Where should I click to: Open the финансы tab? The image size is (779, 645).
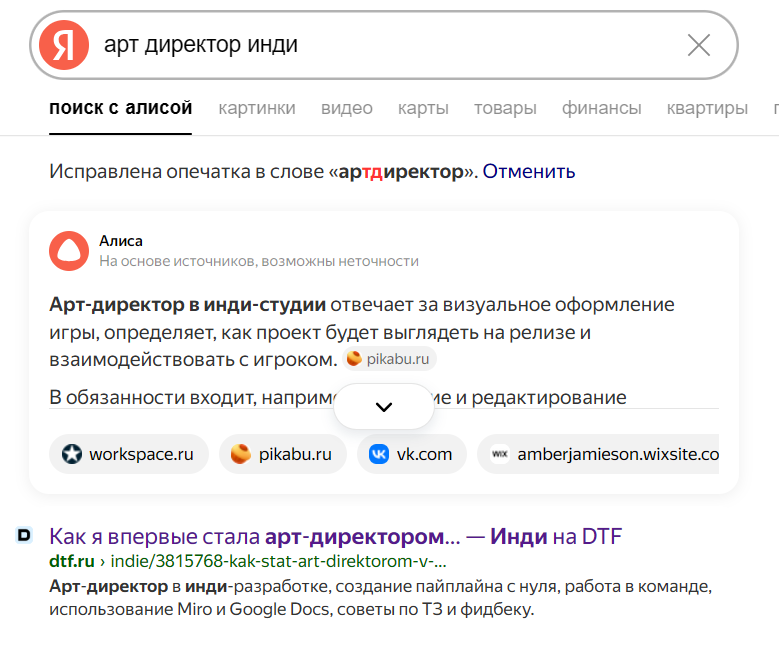[602, 108]
